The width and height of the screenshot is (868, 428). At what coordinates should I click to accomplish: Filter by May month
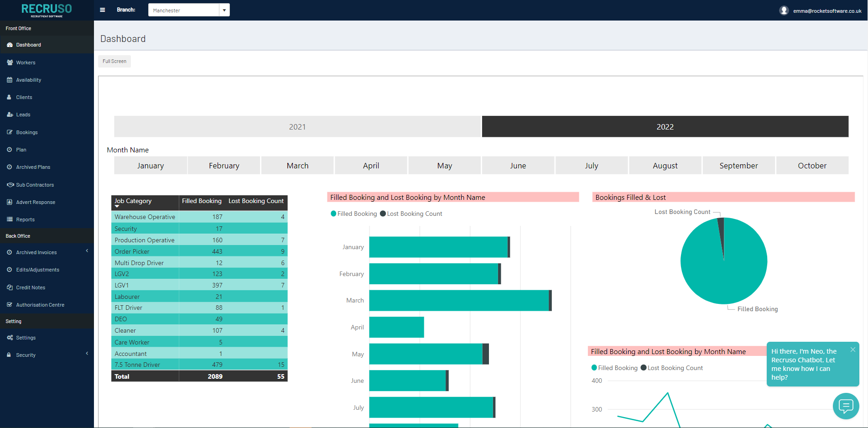tap(445, 165)
